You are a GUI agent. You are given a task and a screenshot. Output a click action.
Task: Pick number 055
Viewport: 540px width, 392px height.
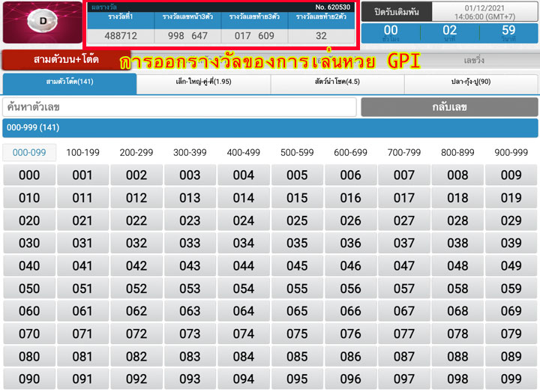pos(297,289)
